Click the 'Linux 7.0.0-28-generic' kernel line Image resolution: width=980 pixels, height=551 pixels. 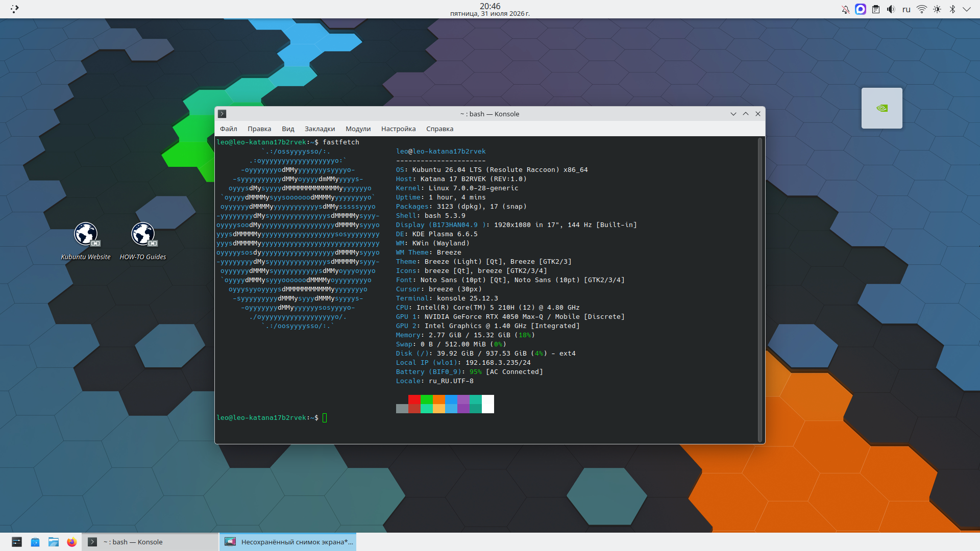[x=457, y=188]
